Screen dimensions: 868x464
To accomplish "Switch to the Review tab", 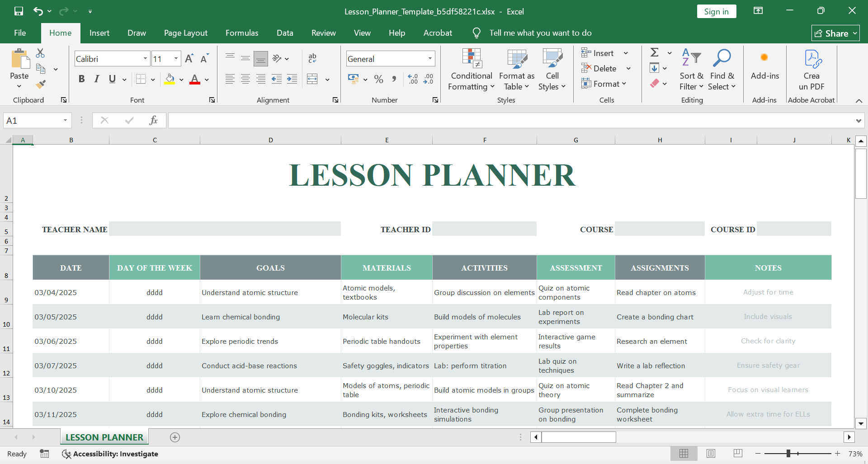I will pos(324,33).
